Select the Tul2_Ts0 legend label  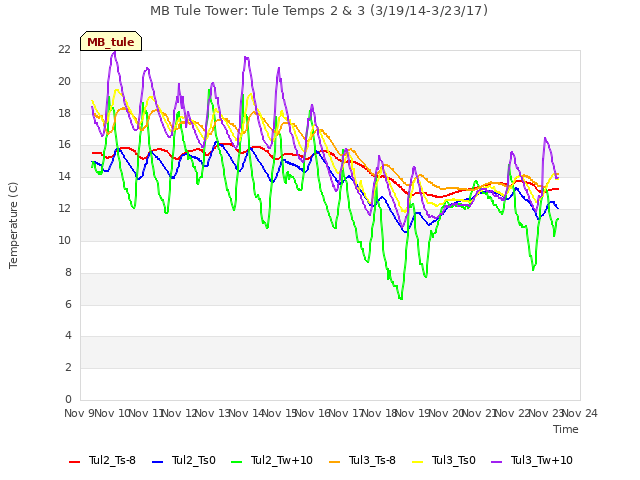pyautogui.click(x=193, y=460)
